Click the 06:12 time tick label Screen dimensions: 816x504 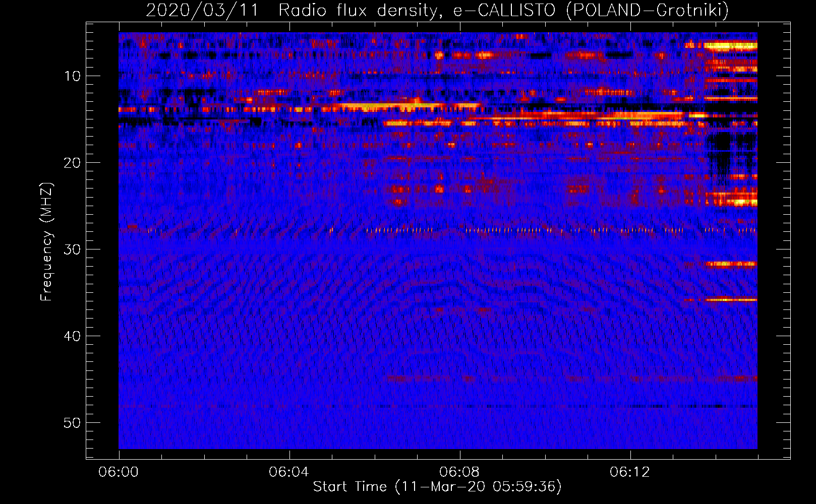pyautogui.click(x=630, y=472)
